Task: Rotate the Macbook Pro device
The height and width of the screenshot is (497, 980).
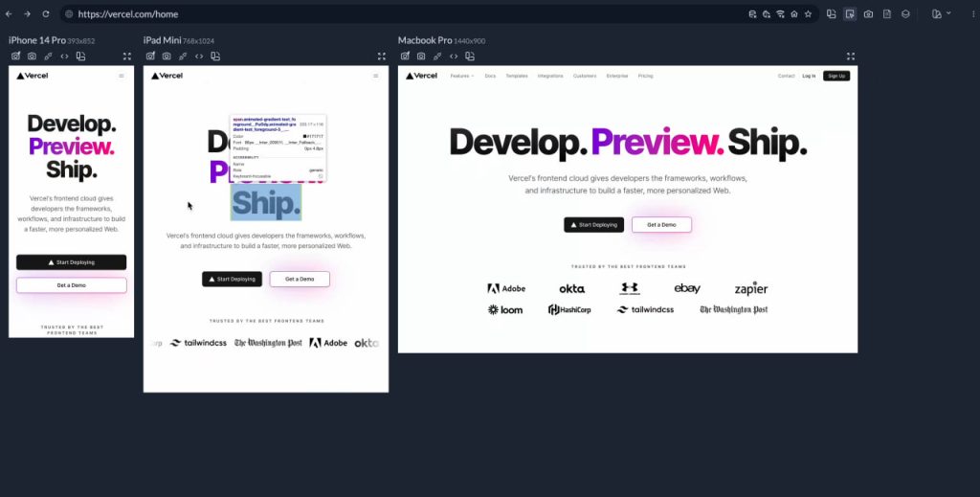Action: click(x=470, y=56)
